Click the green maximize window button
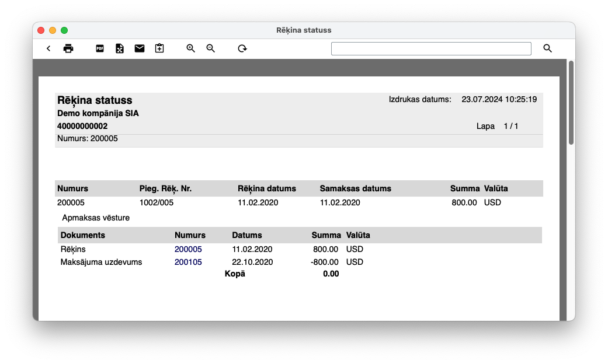The image size is (608, 364). click(x=64, y=30)
